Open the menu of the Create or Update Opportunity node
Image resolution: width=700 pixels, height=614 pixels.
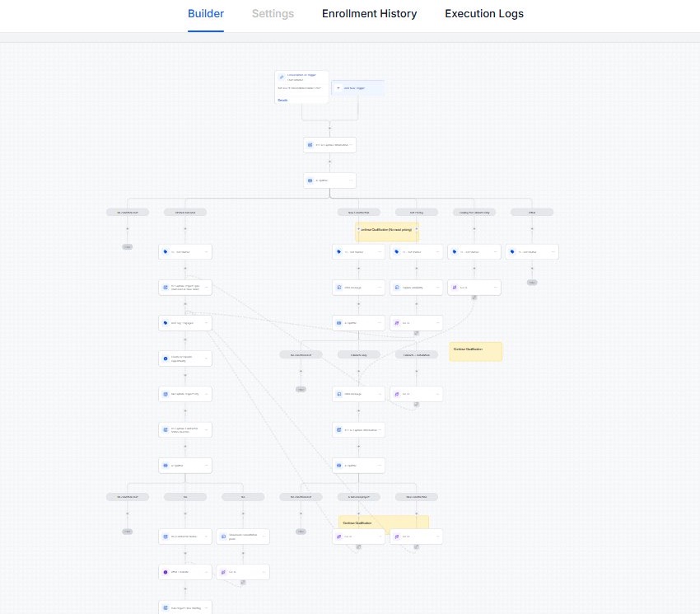(206, 359)
